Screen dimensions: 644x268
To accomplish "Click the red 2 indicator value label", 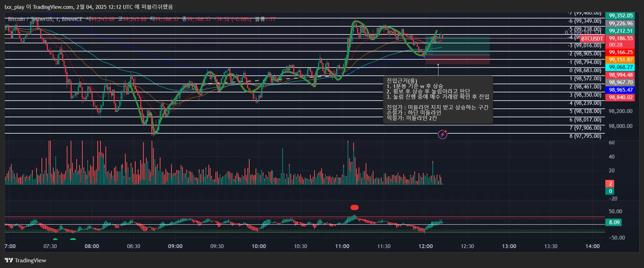I will click(610, 184).
